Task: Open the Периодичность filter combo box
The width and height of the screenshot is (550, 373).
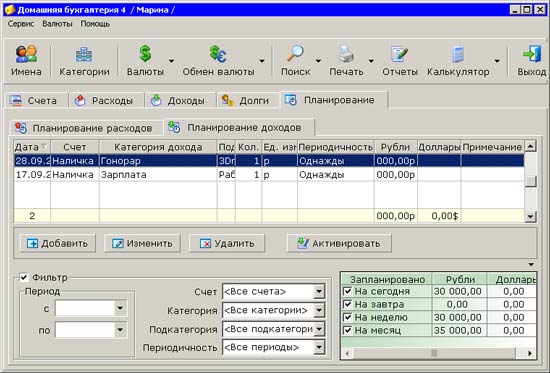Action: [274, 347]
